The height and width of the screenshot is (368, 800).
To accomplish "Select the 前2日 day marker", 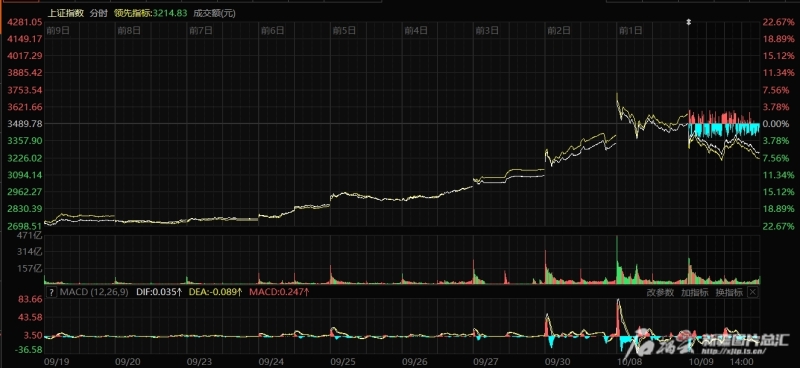I will 559,31.
